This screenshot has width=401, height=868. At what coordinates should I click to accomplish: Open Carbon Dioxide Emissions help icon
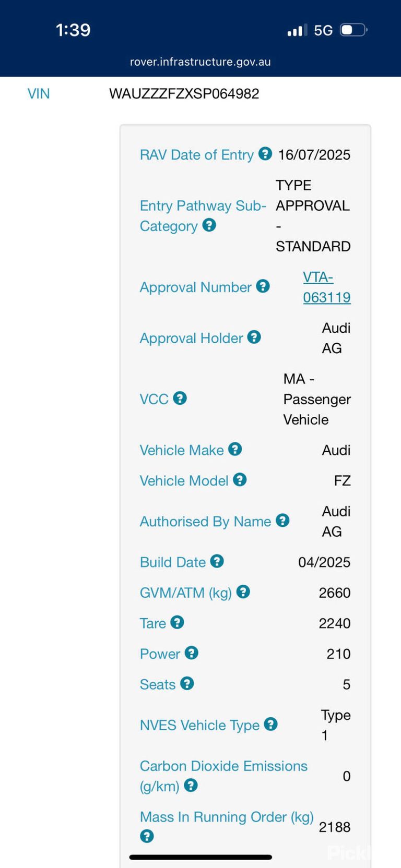(x=191, y=785)
